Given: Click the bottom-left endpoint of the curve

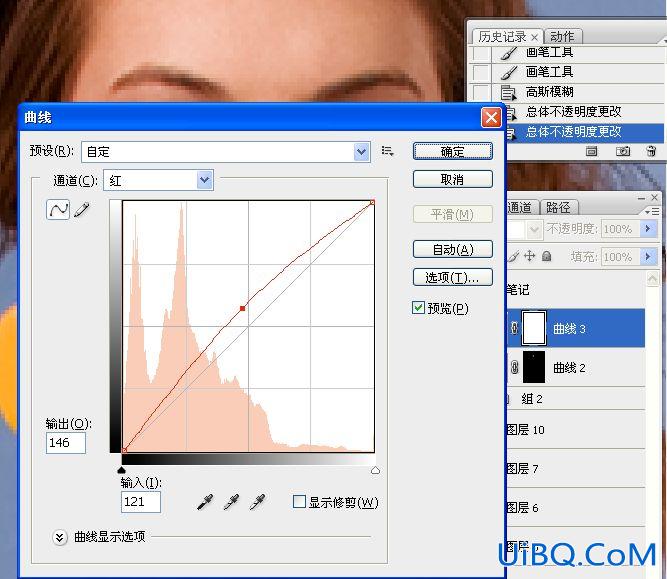Looking at the screenshot, I should point(124,450).
